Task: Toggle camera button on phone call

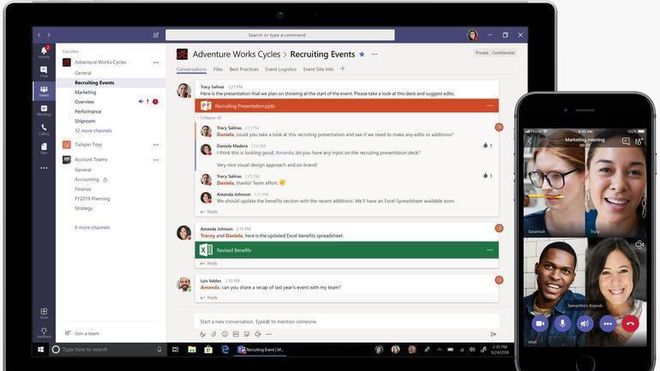Action: [x=540, y=323]
